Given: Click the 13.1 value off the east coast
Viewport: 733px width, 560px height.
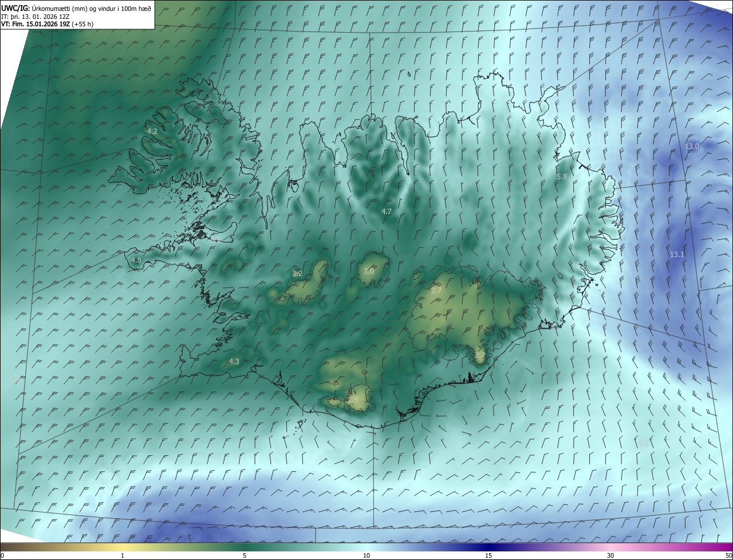Looking at the screenshot, I should tap(677, 254).
